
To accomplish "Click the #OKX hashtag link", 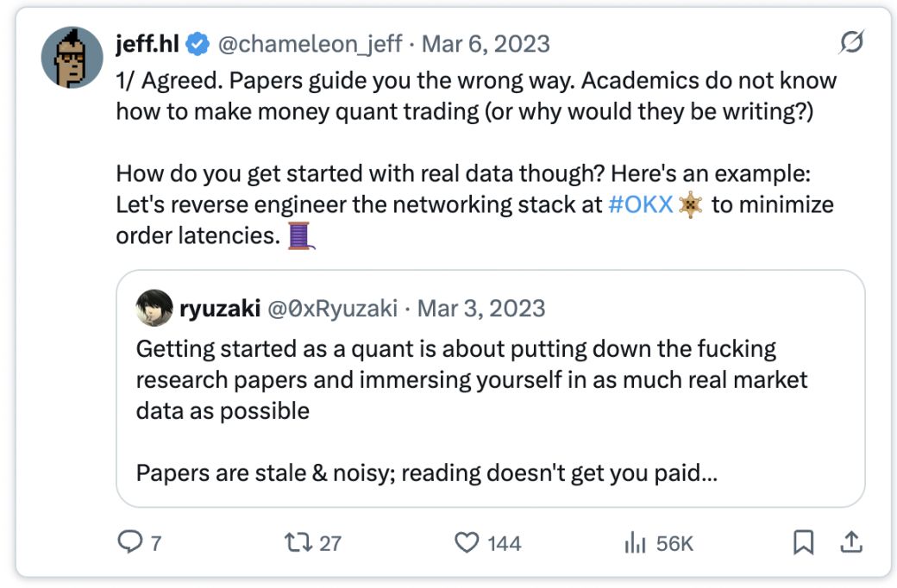I will pyautogui.click(x=640, y=207).
